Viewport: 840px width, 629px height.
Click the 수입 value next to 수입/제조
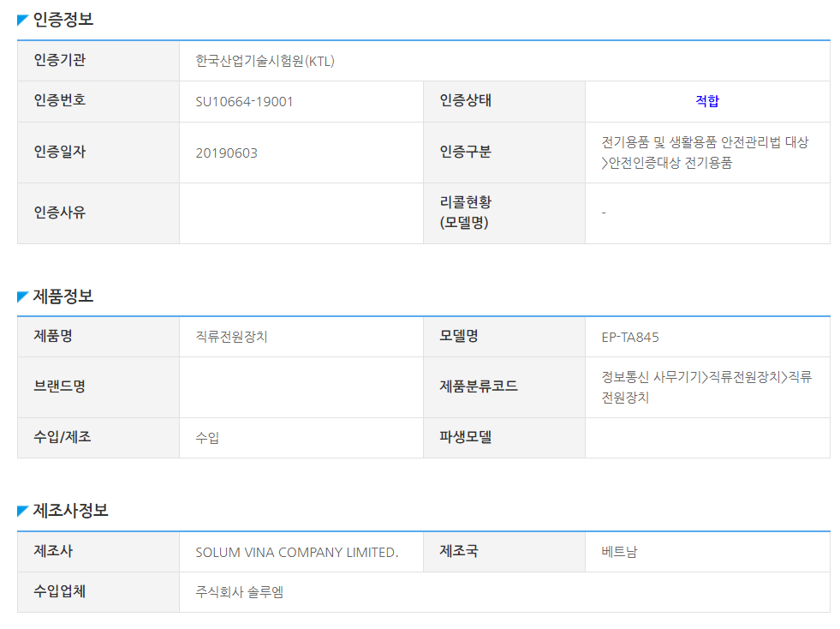(x=207, y=438)
